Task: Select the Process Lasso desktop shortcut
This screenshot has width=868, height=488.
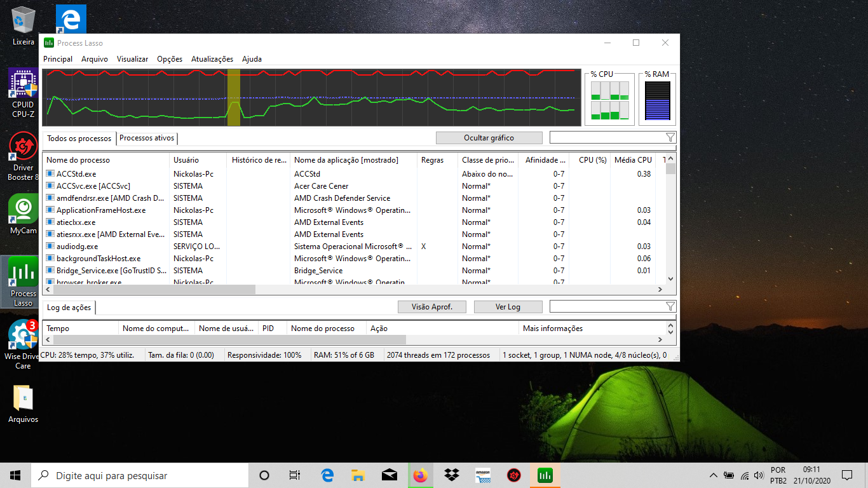Action: [24, 281]
